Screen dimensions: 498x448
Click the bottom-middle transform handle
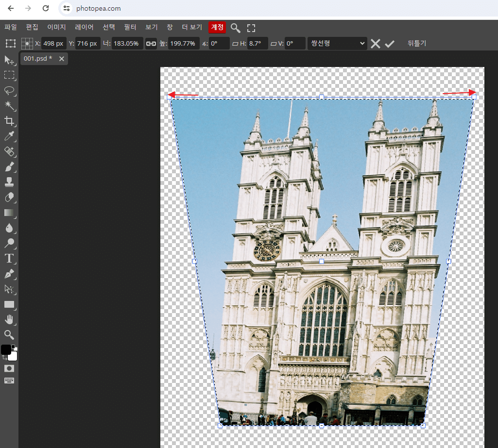(x=322, y=426)
